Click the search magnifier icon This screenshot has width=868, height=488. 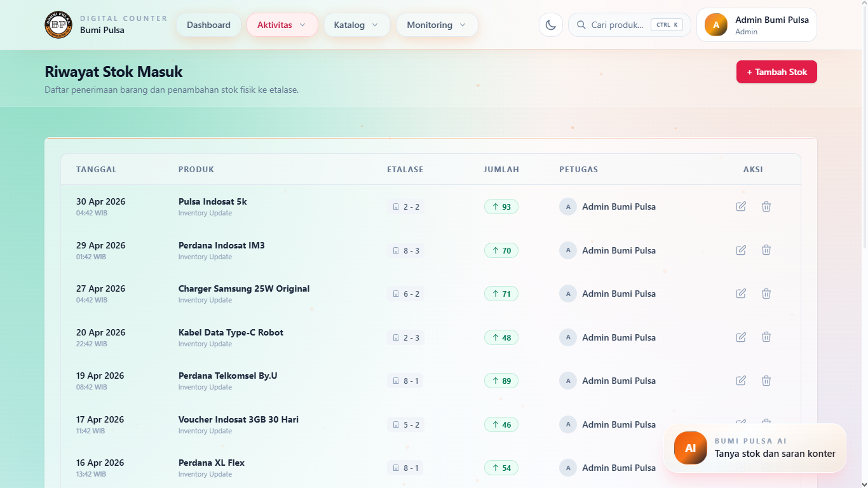pyautogui.click(x=581, y=25)
